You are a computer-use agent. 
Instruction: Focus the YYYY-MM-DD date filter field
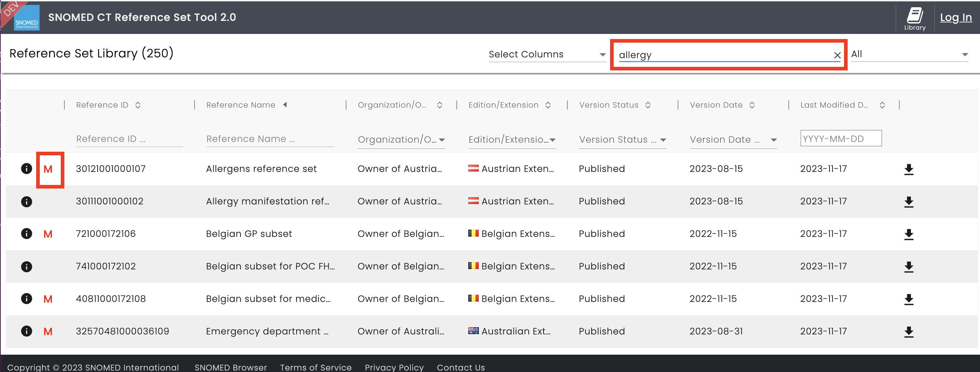(841, 138)
